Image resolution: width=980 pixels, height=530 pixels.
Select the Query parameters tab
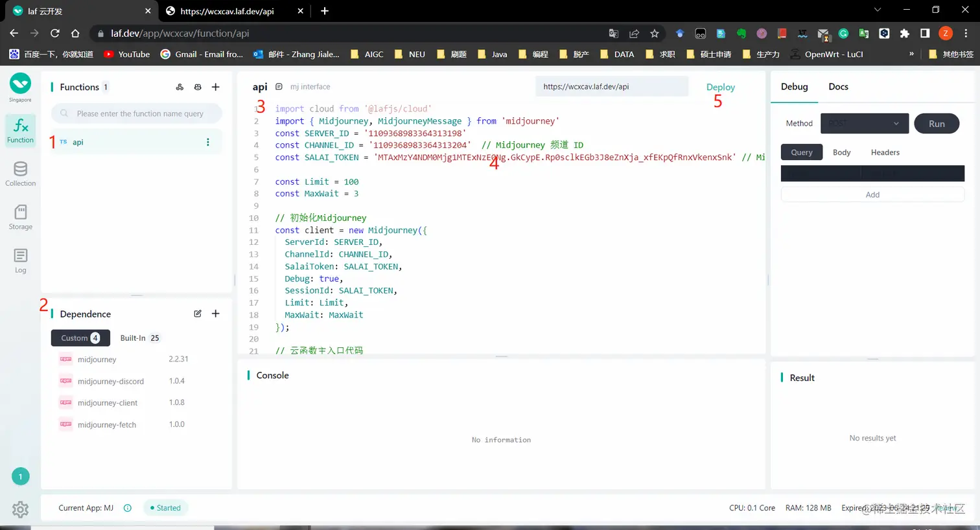[802, 152]
